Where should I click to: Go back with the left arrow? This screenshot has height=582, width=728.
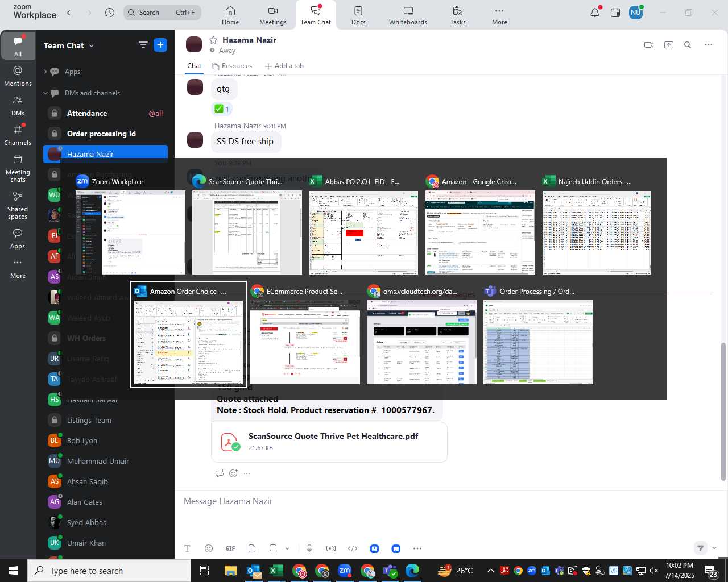point(69,12)
